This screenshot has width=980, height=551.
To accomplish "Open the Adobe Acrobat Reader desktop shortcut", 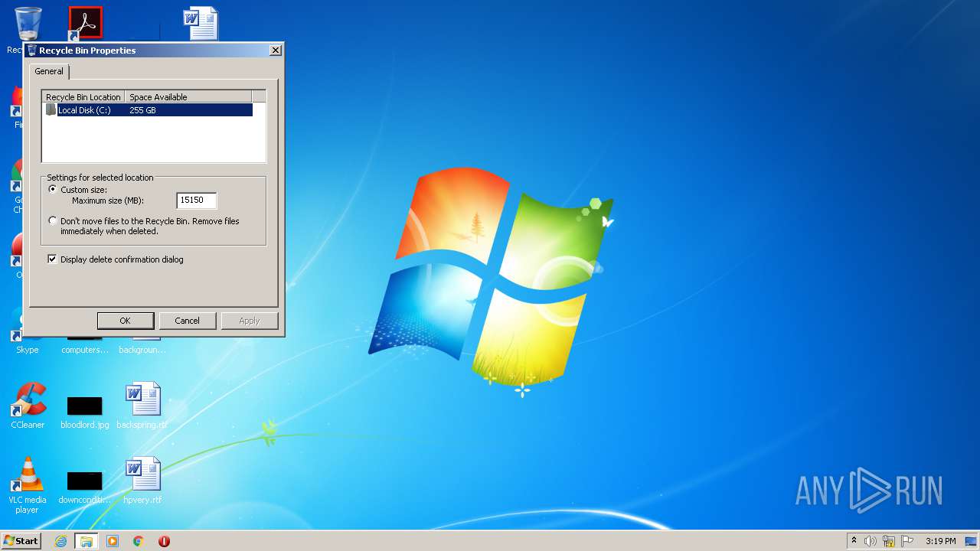I will pos(85,24).
